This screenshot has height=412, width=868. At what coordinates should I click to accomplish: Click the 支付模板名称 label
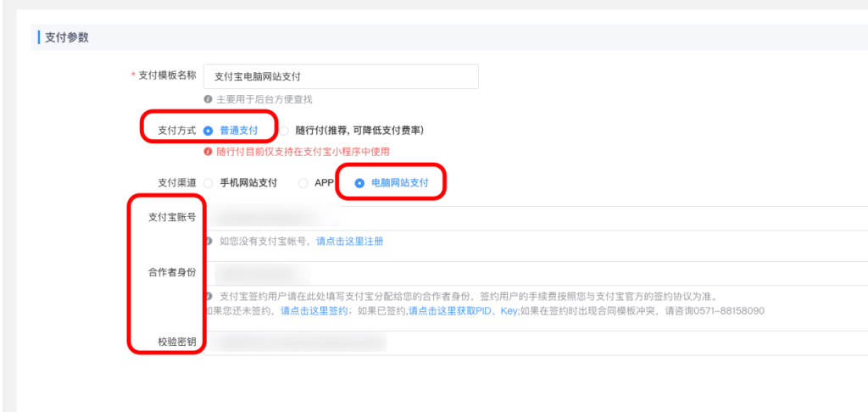[x=167, y=75]
